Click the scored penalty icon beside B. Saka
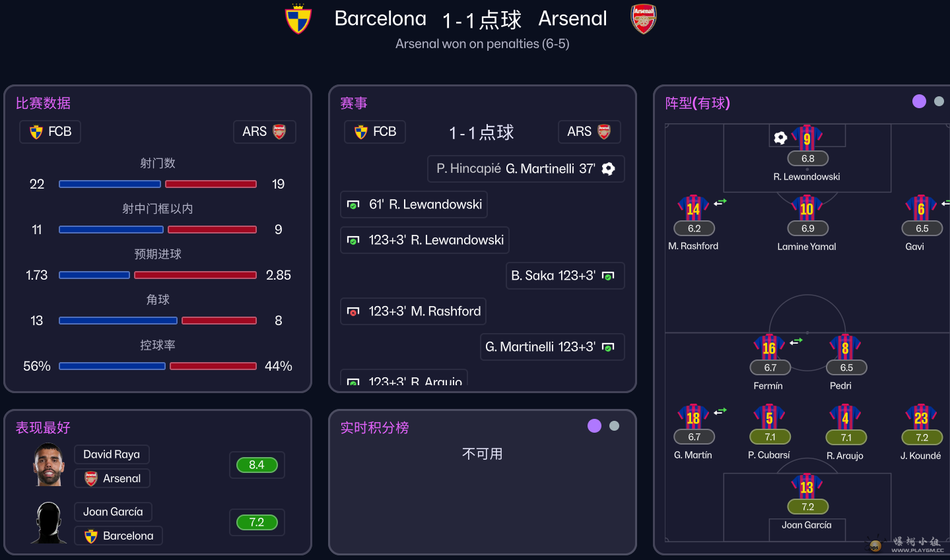Image resolution: width=950 pixels, height=560 pixels. coord(609,276)
